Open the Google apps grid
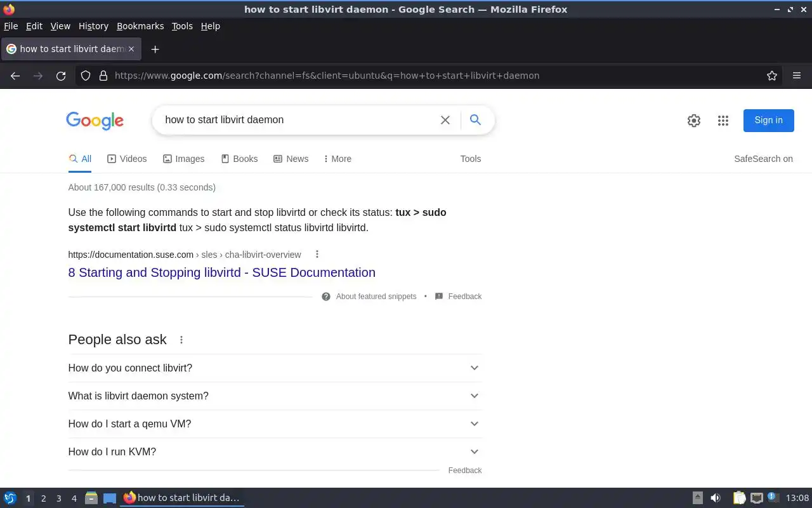Viewport: 812px width, 508px height. tap(723, 121)
